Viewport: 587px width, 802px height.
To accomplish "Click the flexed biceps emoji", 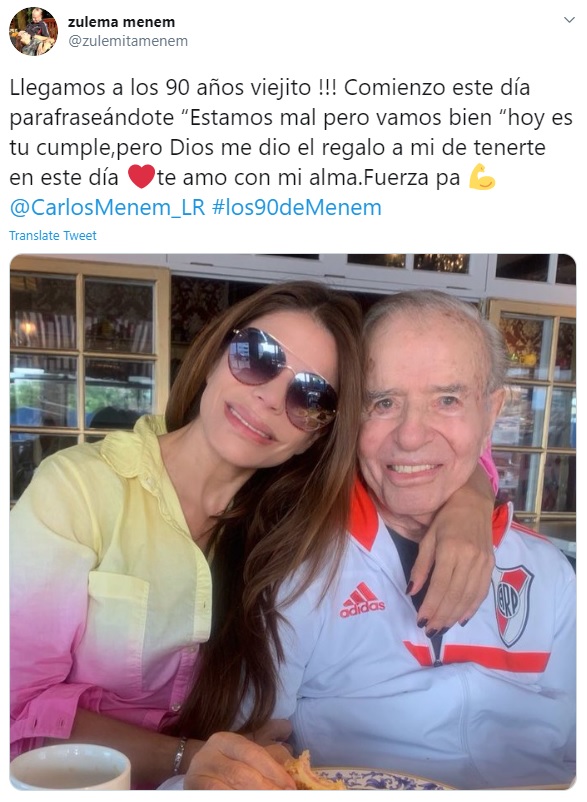I will click(482, 176).
